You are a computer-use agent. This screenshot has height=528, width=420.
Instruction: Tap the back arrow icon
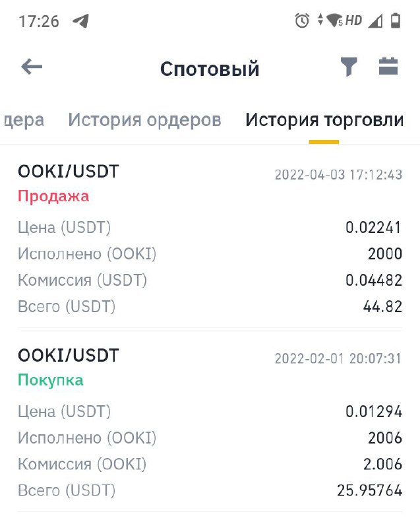(32, 67)
